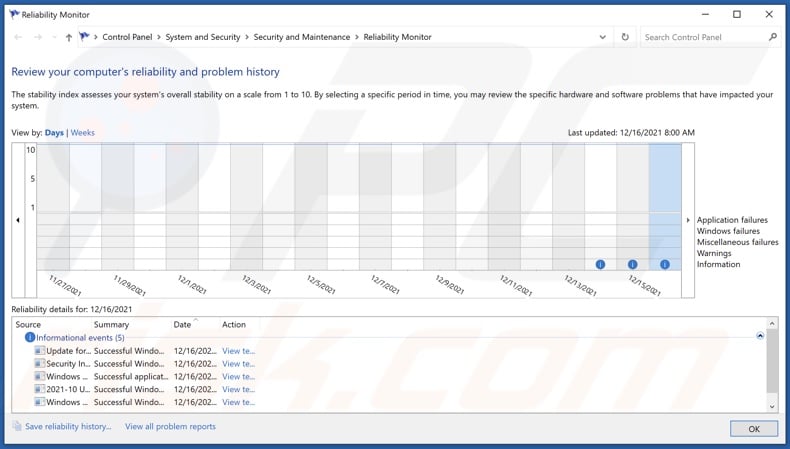Click icon of Windows ... Successful applicat... row
Image resolution: width=790 pixels, height=449 pixels.
pyautogui.click(x=39, y=376)
